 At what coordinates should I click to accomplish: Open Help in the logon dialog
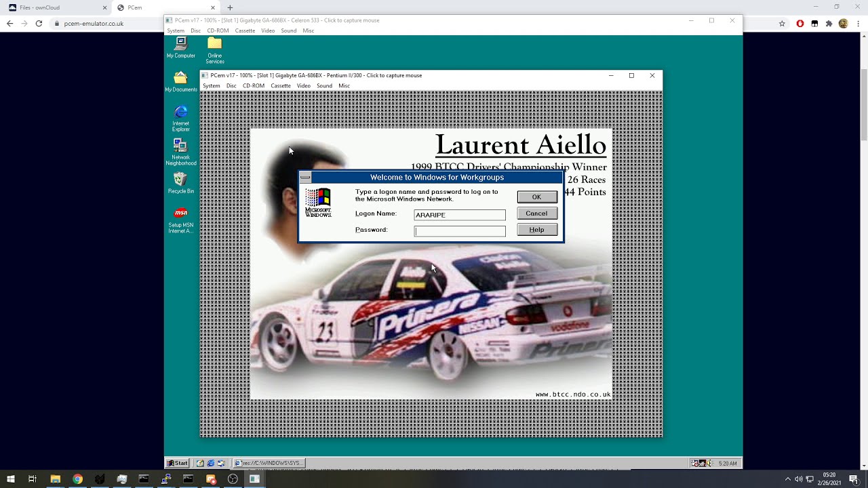click(536, 229)
